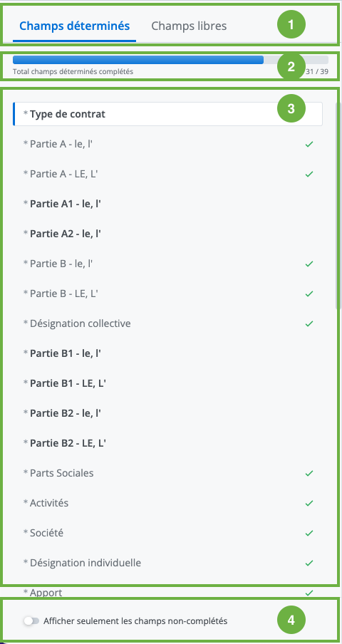The height and width of the screenshot is (644, 342).
Task: Click green checkmark beside Société
Action: pos(309,533)
